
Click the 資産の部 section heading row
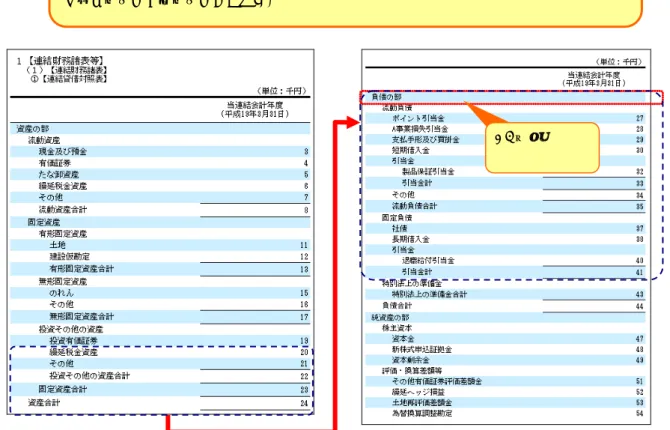pos(160,129)
